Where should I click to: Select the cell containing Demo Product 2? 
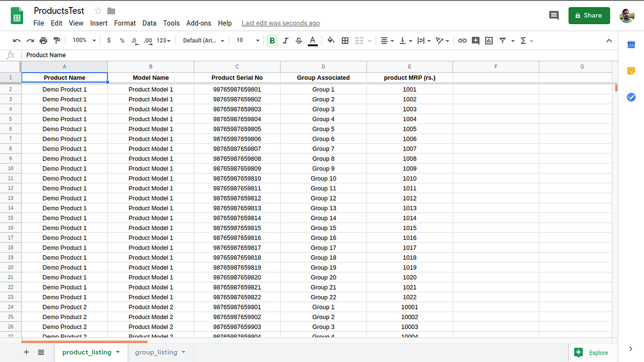coord(64,307)
